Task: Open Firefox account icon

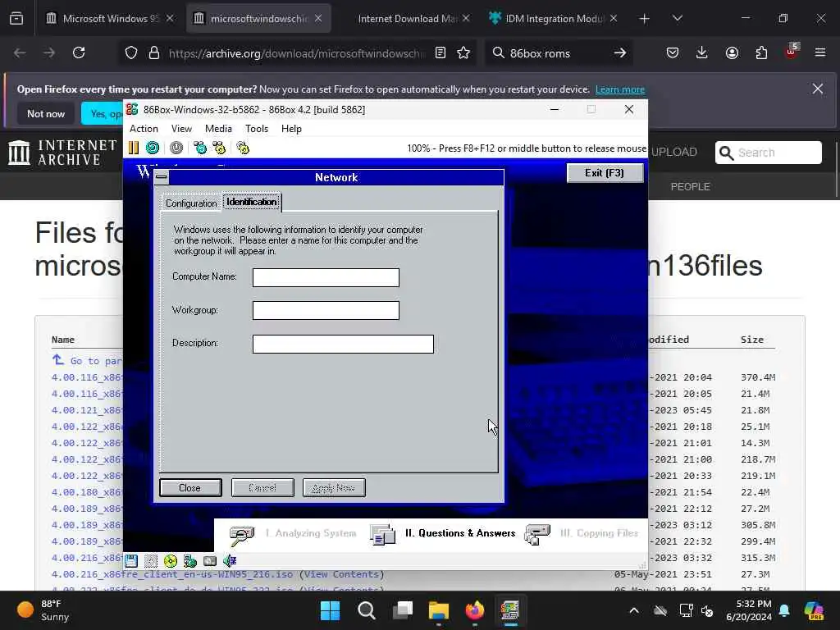Action: (732, 53)
